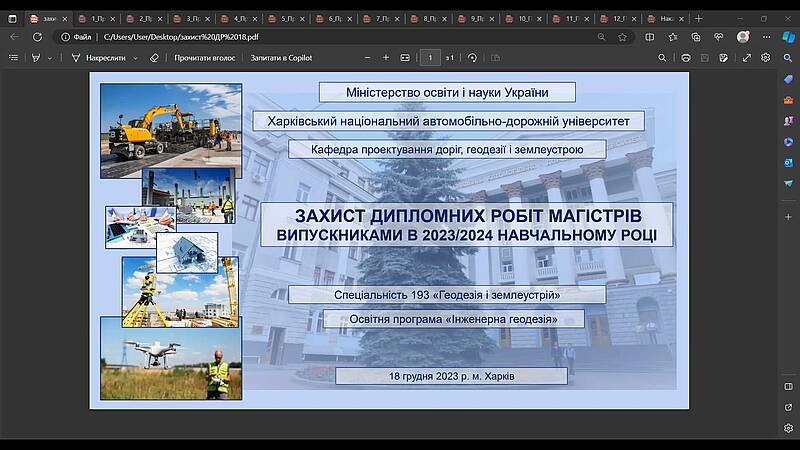Open tab actions menu icon
Viewport: 800px width, 450px height.
pos(13,19)
